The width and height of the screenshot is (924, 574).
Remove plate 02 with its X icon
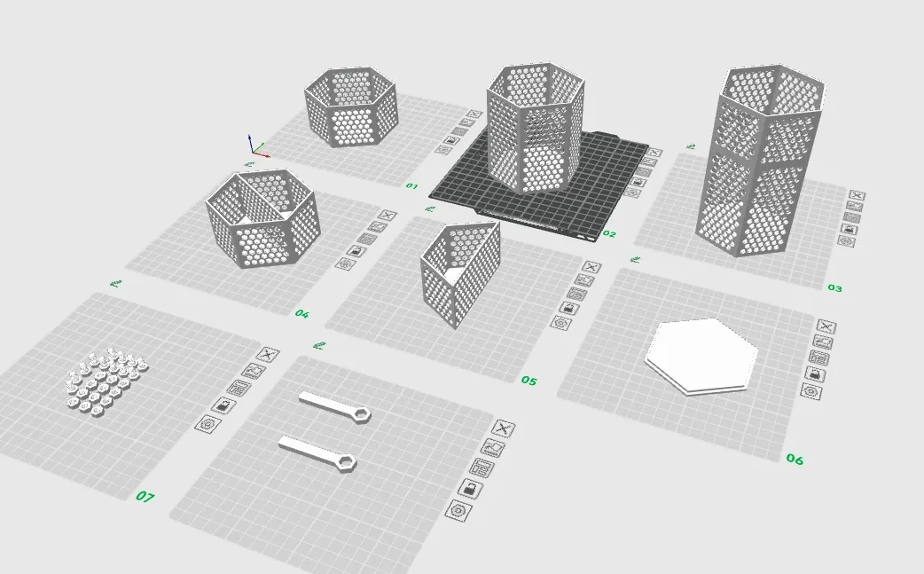[654, 153]
